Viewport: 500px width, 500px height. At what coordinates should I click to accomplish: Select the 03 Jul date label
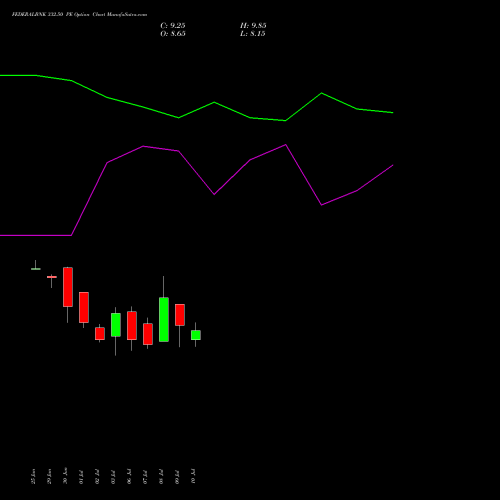click(113, 477)
